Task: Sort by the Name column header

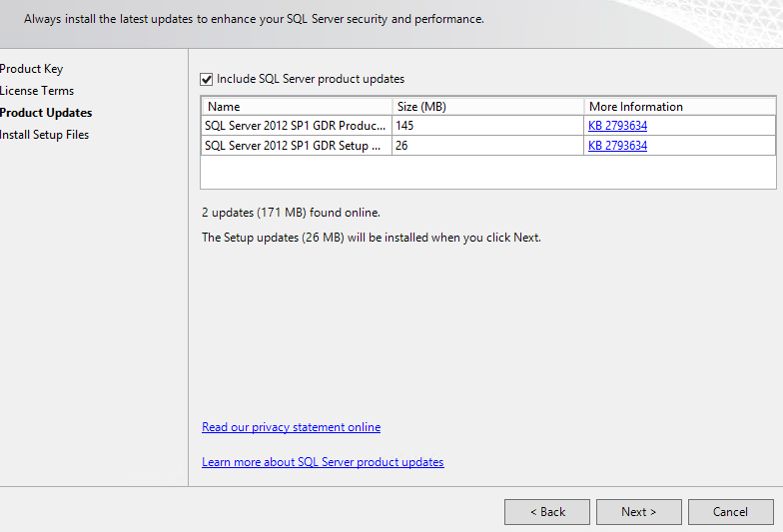Action: tap(297, 106)
